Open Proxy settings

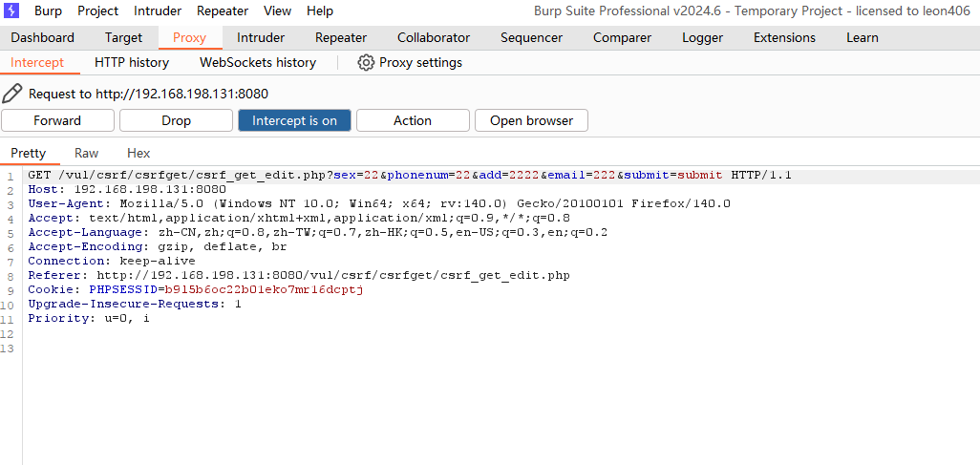pos(410,62)
